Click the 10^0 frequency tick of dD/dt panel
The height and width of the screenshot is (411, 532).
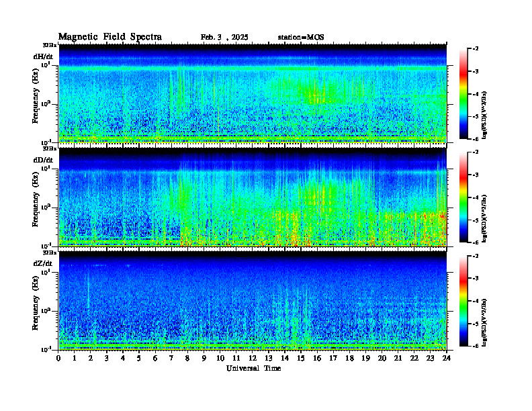(46, 207)
